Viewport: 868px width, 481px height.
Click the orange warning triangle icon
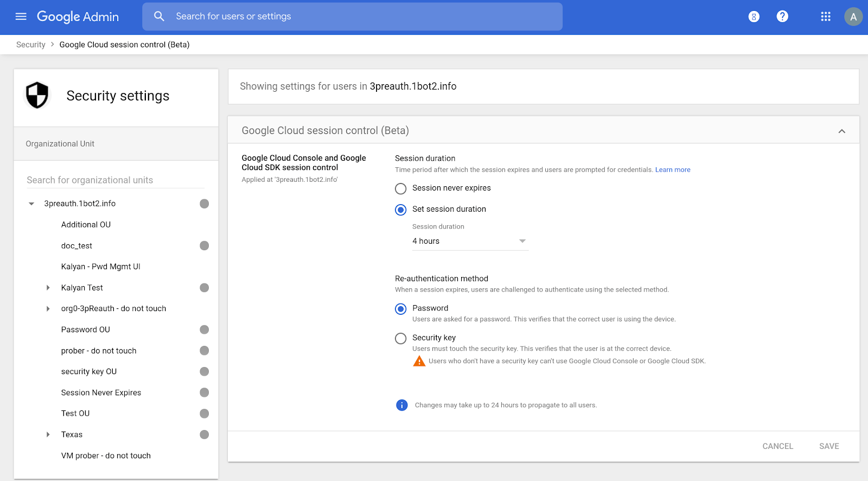419,361
